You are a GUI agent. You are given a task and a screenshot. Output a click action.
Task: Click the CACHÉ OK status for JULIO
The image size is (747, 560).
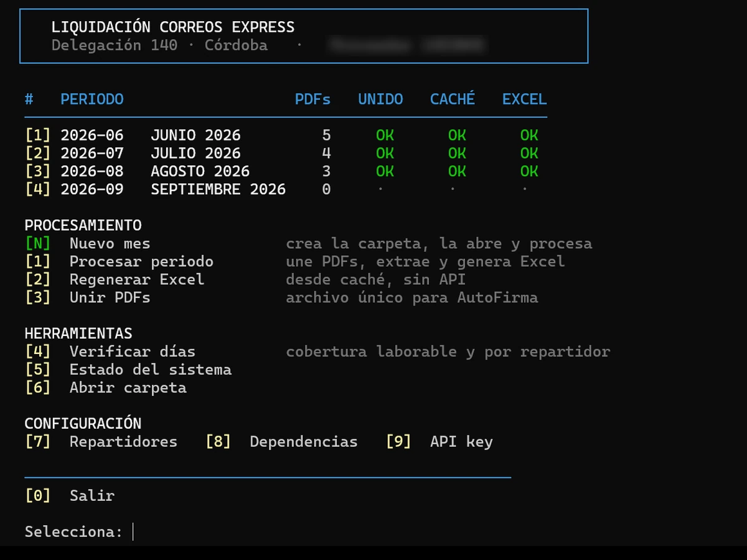coord(457,153)
